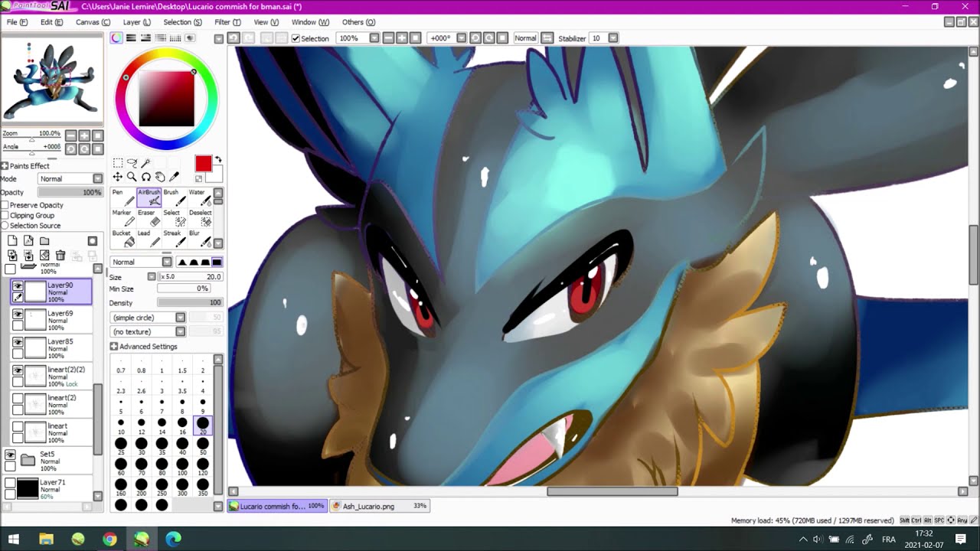
Task: Open the (no texture) dropdown
Action: click(x=149, y=331)
